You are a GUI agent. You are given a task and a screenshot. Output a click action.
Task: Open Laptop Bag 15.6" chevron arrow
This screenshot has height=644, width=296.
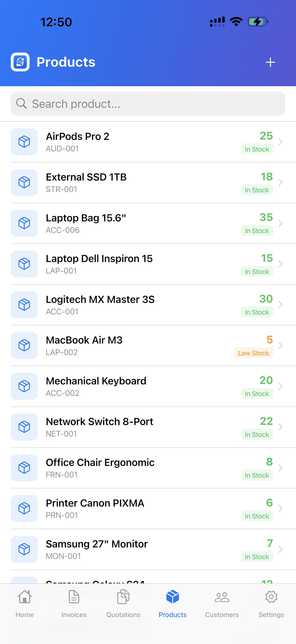pyautogui.click(x=281, y=223)
